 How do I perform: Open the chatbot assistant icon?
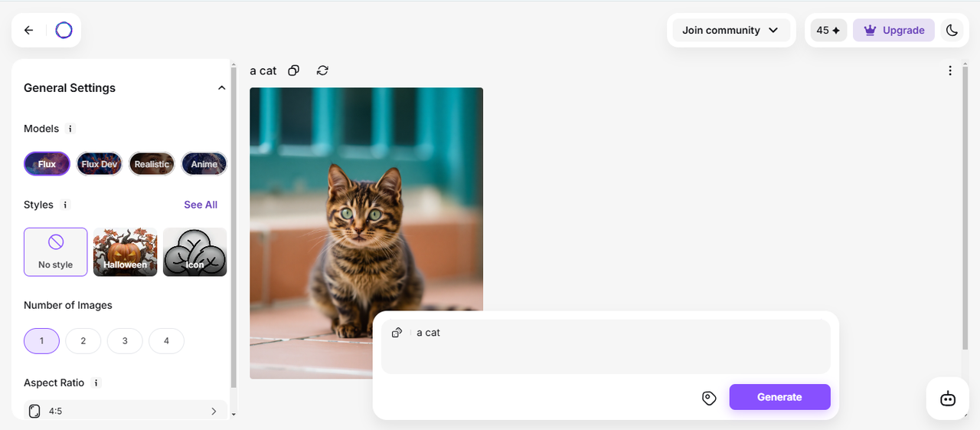pos(948,399)
